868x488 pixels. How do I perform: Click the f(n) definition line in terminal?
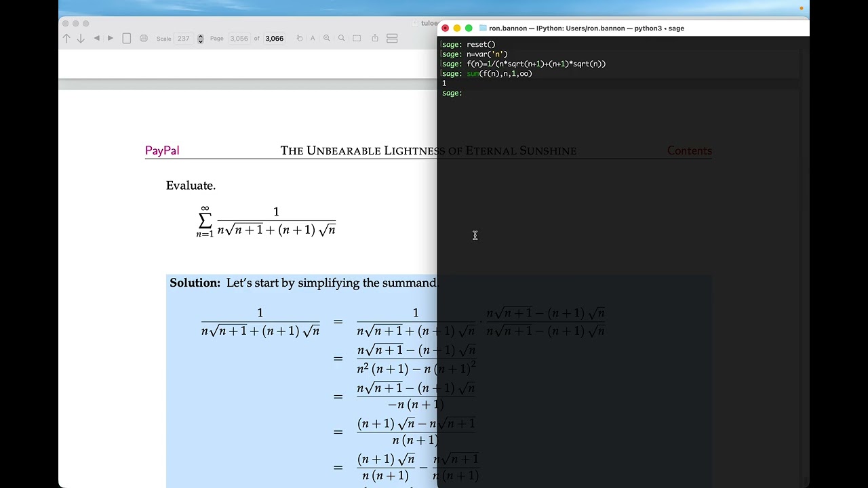pos(524,64)
